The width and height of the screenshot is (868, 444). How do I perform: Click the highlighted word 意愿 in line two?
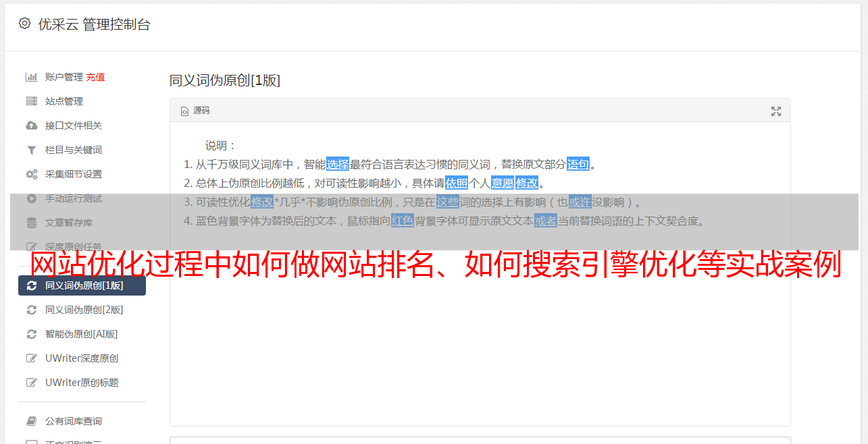click(x=502, y=183)
